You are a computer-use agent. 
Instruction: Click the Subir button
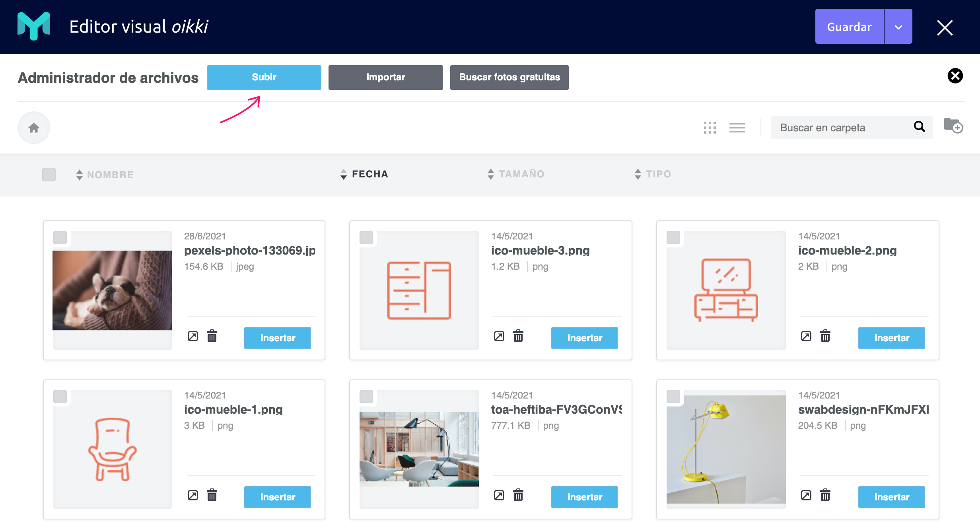pyautogui.click(x=264, y=77)
